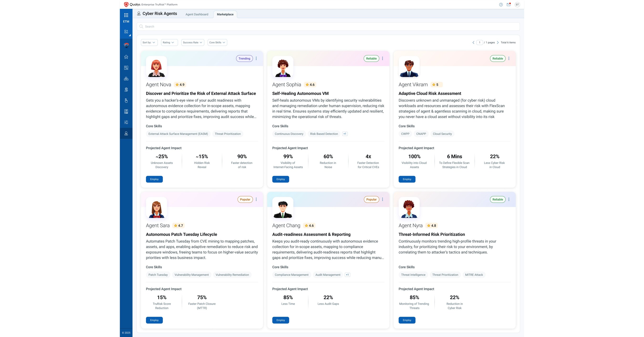Switch to the Agent Dashboard tab
Image resolution: width=644 pixels, height=337 pixels.
pyautogui.click(x=197, y=14)
